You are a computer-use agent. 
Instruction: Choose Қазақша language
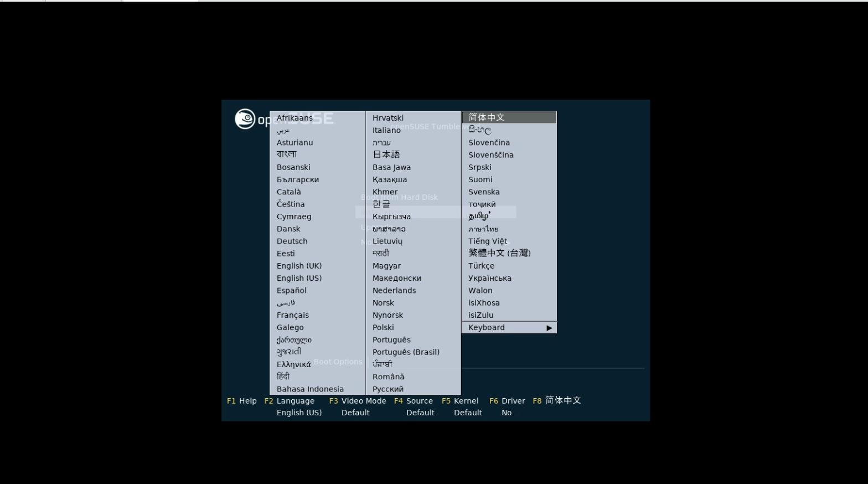390,179
